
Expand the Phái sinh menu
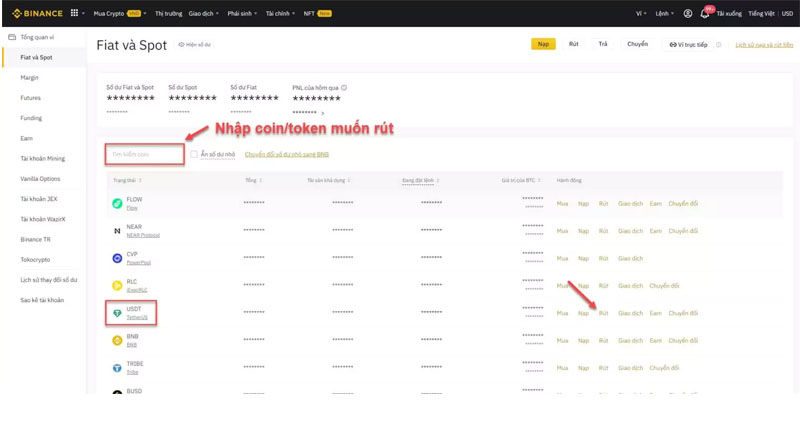pos(242,13)
